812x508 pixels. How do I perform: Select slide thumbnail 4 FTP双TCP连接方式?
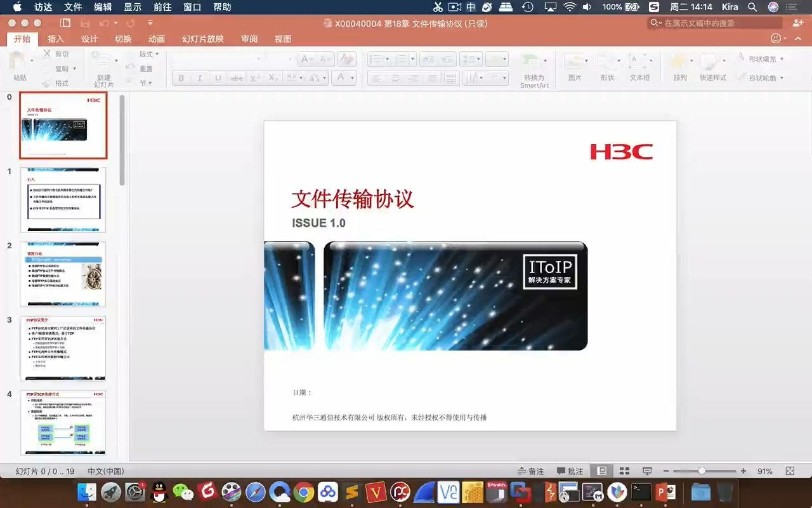tap(63, 423)
